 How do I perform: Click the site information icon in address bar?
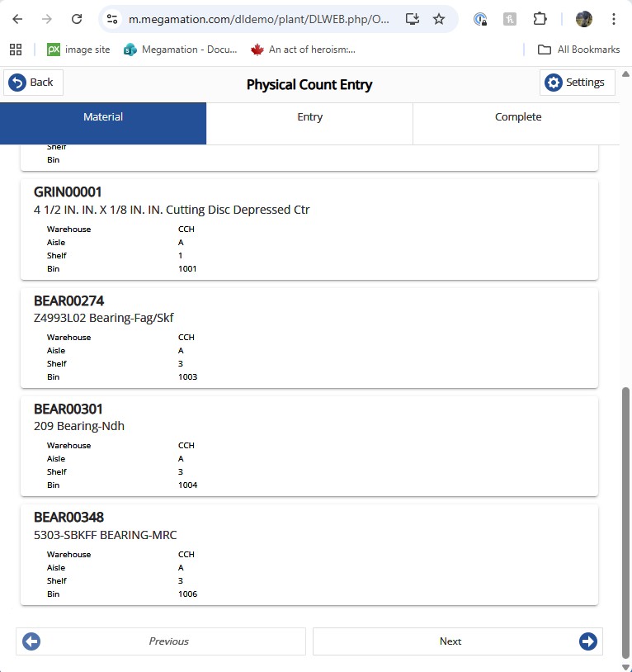[112, 19]
